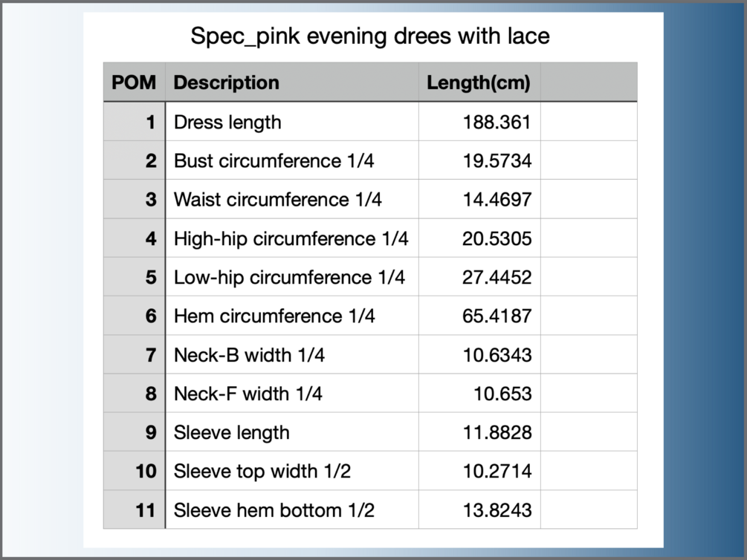Viewport: 747px width, 560px height.
Task: Select the empty fourth column header
Action: (589, 82)
